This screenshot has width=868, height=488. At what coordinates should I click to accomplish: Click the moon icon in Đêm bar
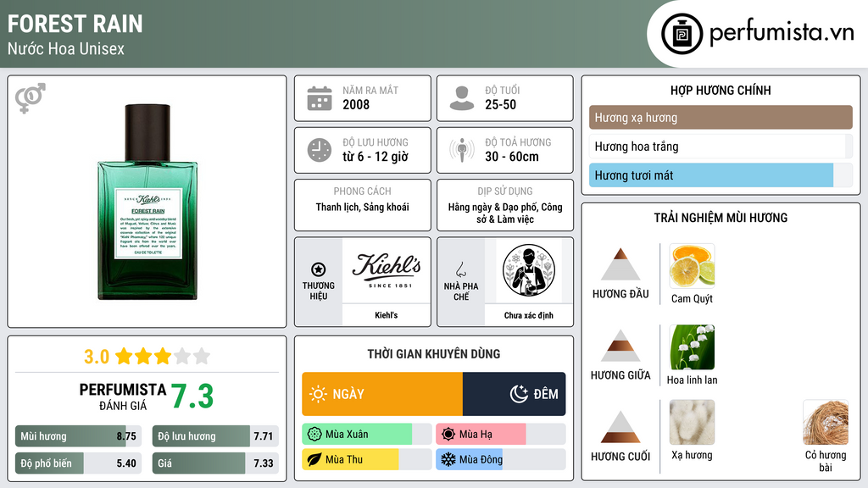click(519, 394)
